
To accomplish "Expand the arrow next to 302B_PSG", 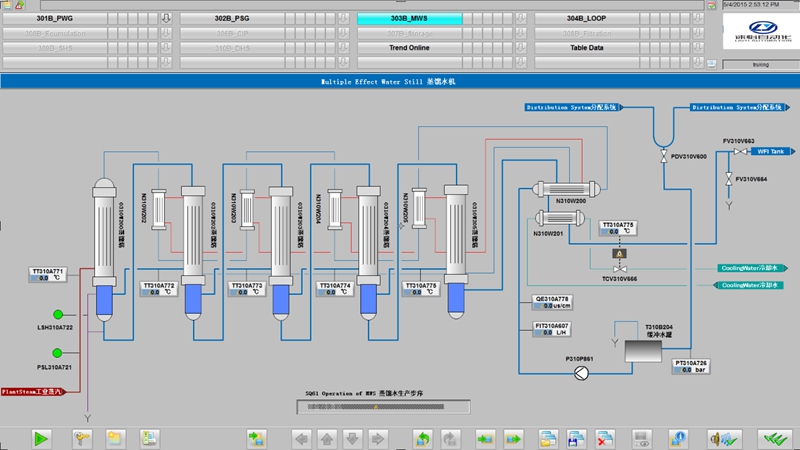I will click(x=345, y=18).
